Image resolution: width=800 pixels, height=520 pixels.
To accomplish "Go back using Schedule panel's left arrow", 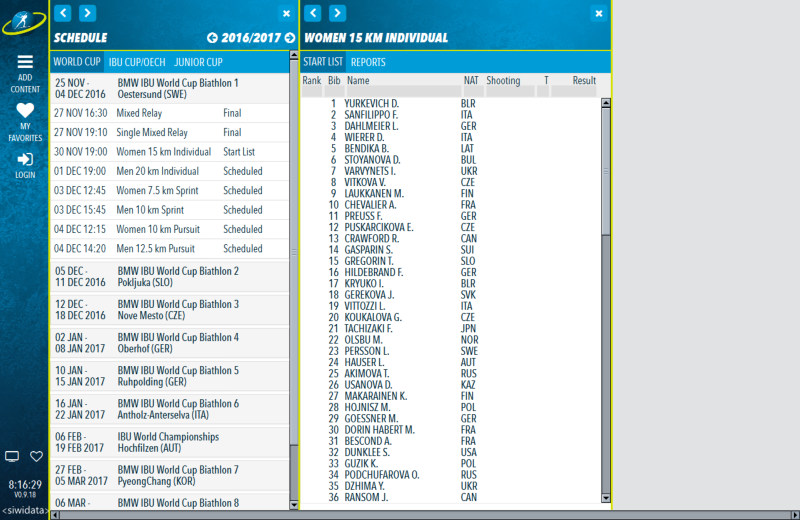I will coord(64,13).
